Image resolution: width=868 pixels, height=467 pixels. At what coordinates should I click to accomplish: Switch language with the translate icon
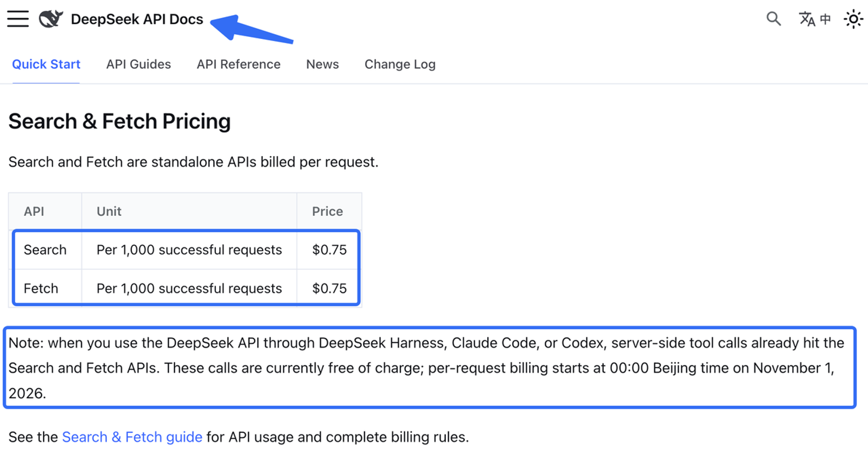(x=815, y=19)
